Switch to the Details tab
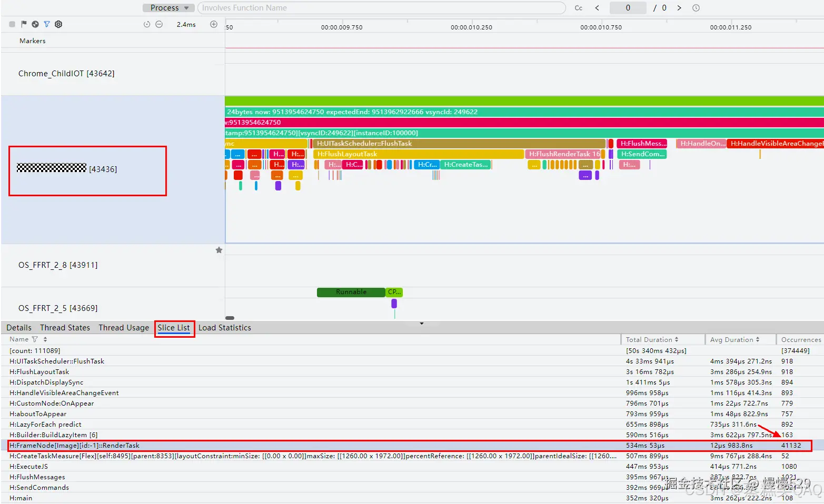 click(x=19, y=328)
